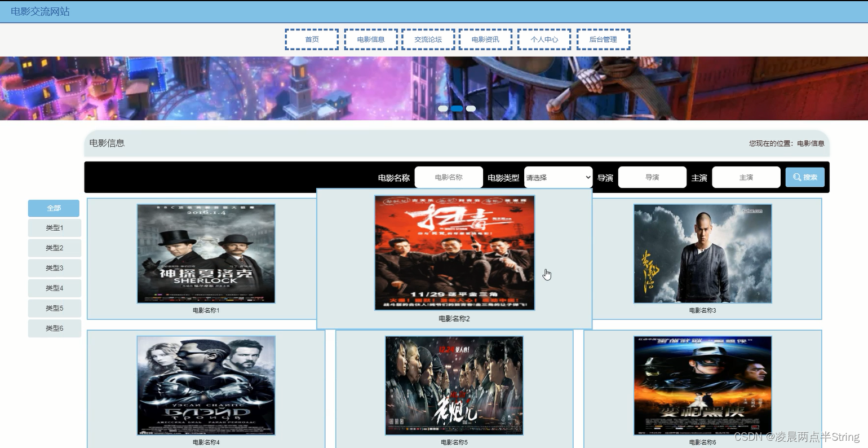The image size is (868, 448).
Task: Select the third carousel indicator dot
Action: pos(471,108)
